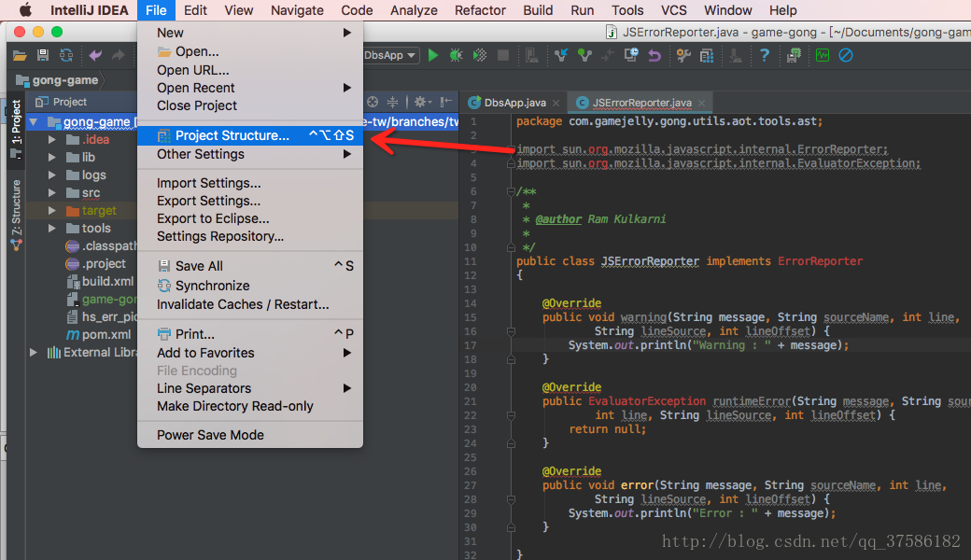Open Add to Favorites submenu
The image size is (971, 560).
tap(250, 353)
